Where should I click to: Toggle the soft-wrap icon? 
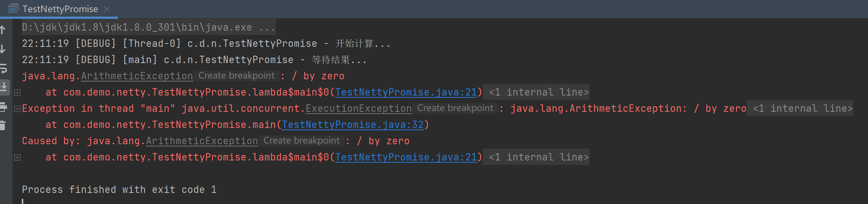(3, 69)
